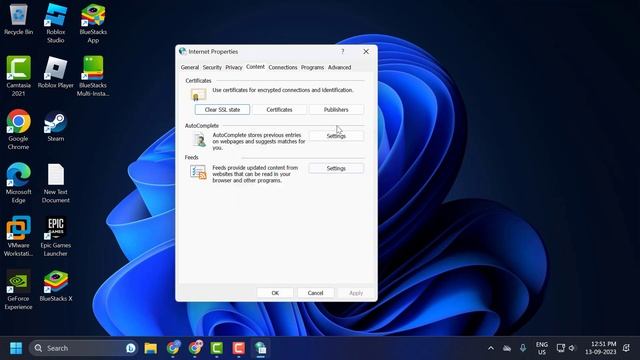Open red Camtasia recorder taskbar icon
Screen dimensions: 640x360
click(238, 348)
